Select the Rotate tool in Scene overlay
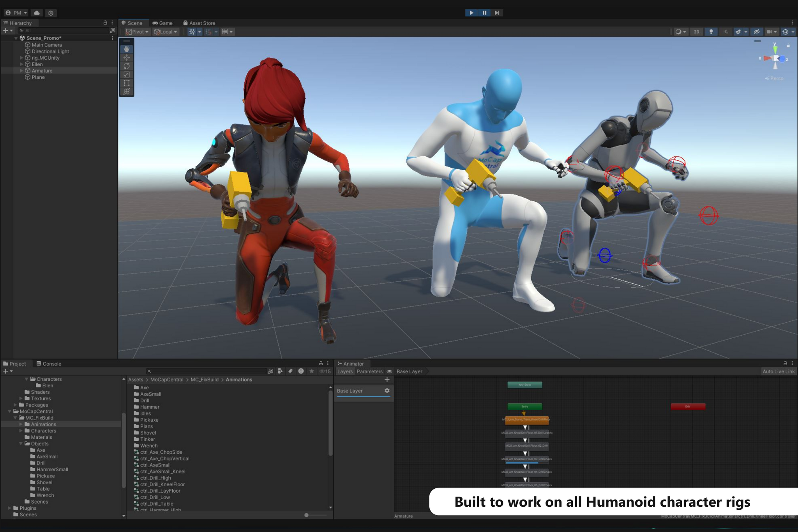Screen dimensions: 798x532 pos(127,66)
